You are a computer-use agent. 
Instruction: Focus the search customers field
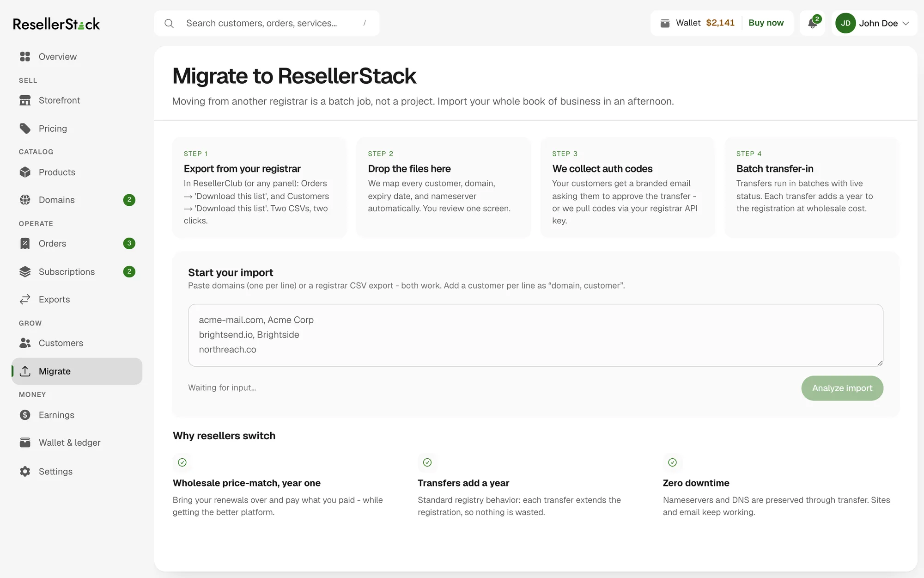[x=267, y=23]
